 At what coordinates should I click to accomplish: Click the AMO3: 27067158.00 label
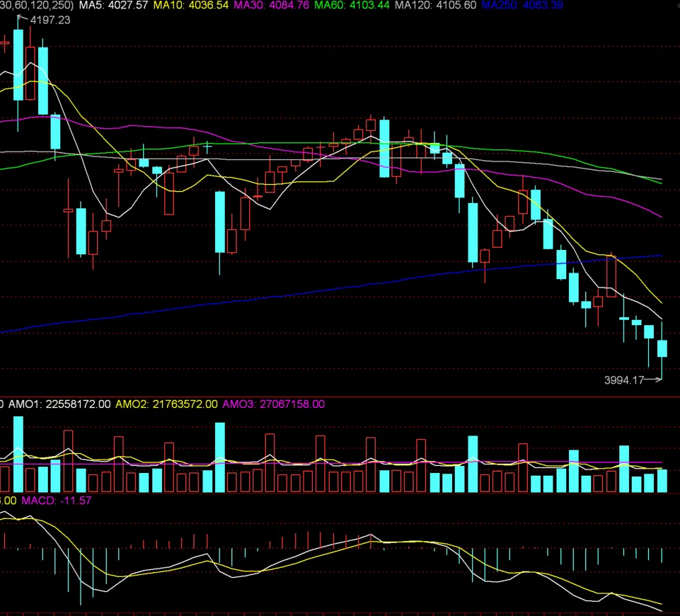[274, 404]
